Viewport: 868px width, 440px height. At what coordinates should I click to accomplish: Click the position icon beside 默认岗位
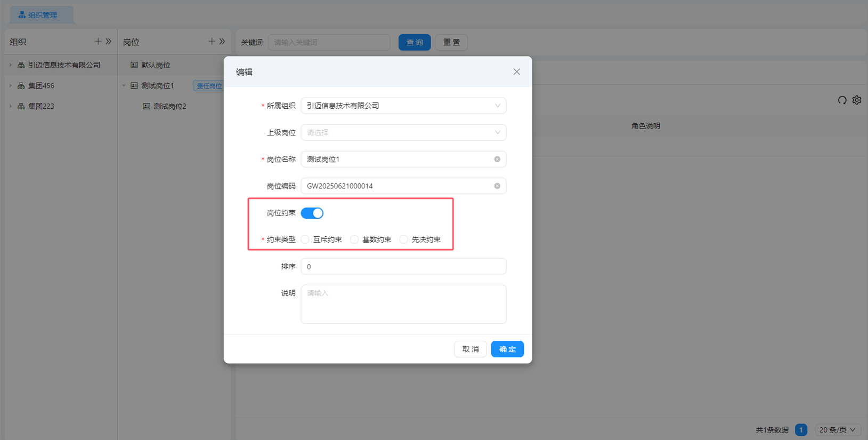(x=134, y=65)
